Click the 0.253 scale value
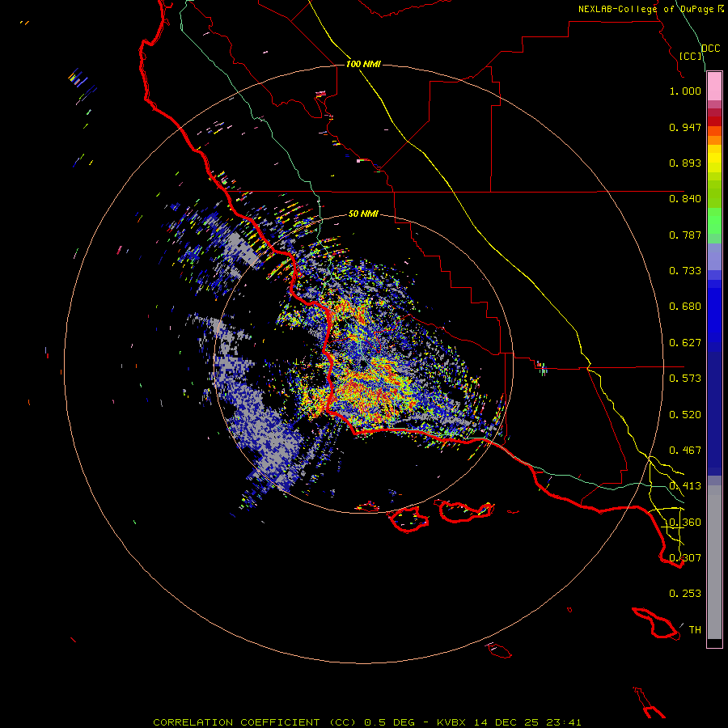Viewport: 728px width, 728px height. pos(685,594)
